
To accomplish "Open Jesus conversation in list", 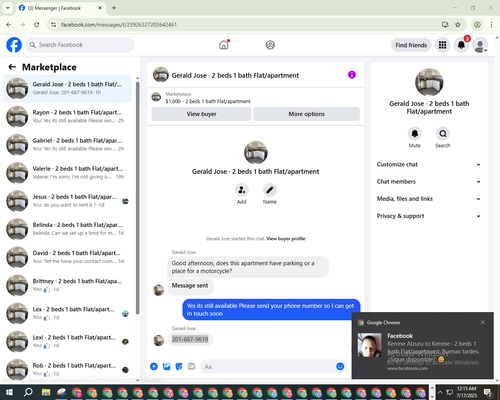I will (67, 201).
